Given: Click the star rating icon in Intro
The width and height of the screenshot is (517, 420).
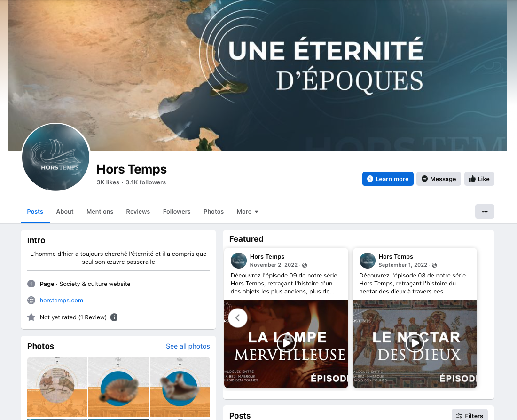Looking at the screenshot, I should click(x=31, y=317).
